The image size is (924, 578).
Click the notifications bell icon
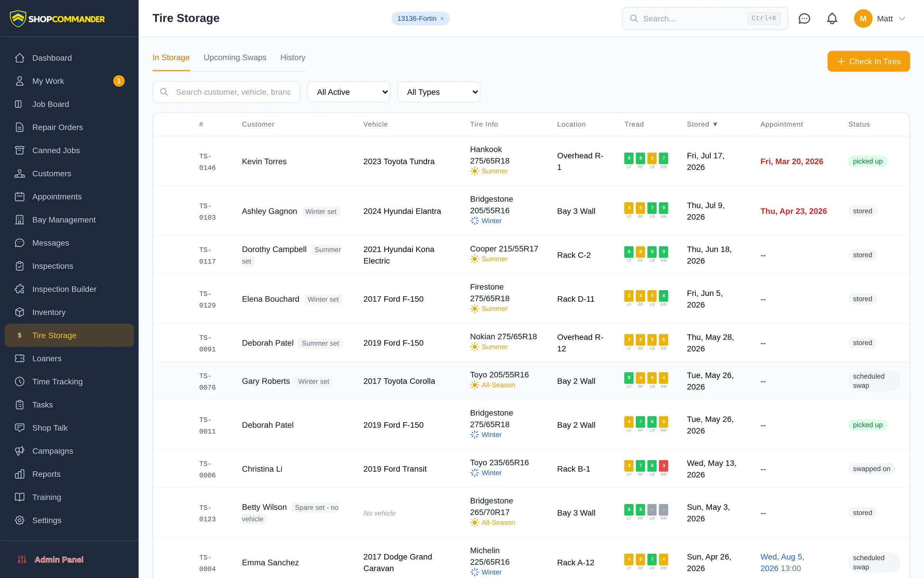pos(832,18)
